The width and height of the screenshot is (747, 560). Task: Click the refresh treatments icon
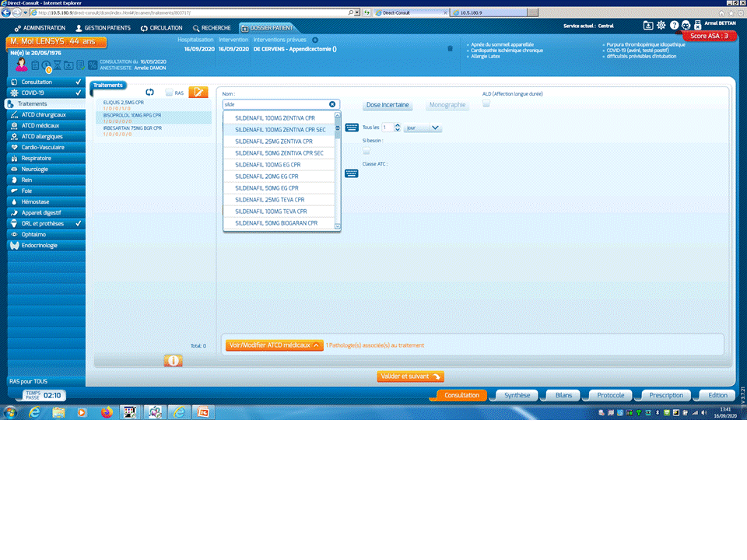149,93
